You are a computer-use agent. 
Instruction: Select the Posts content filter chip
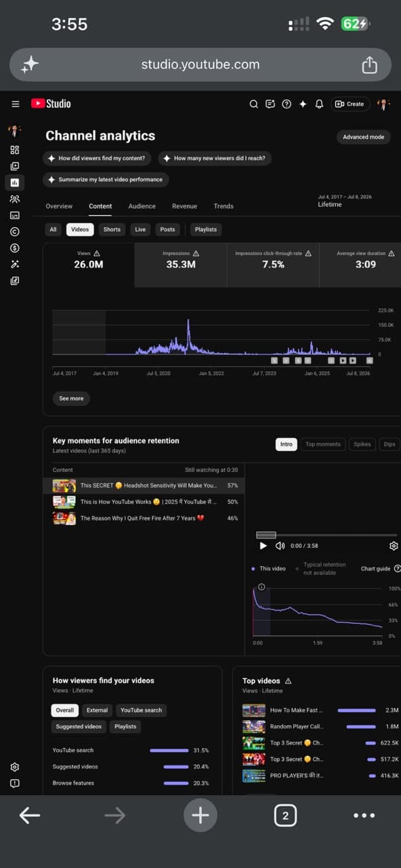167,229
